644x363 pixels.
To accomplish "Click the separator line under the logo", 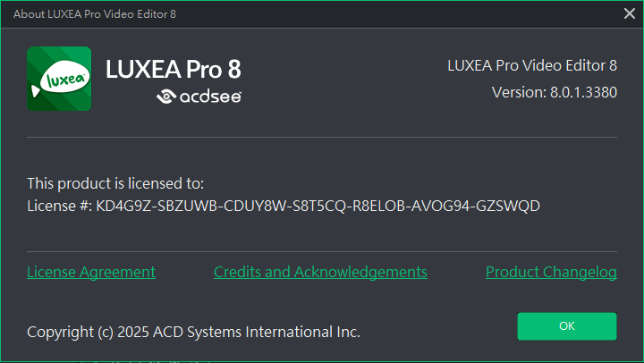I will click(322, 137).
